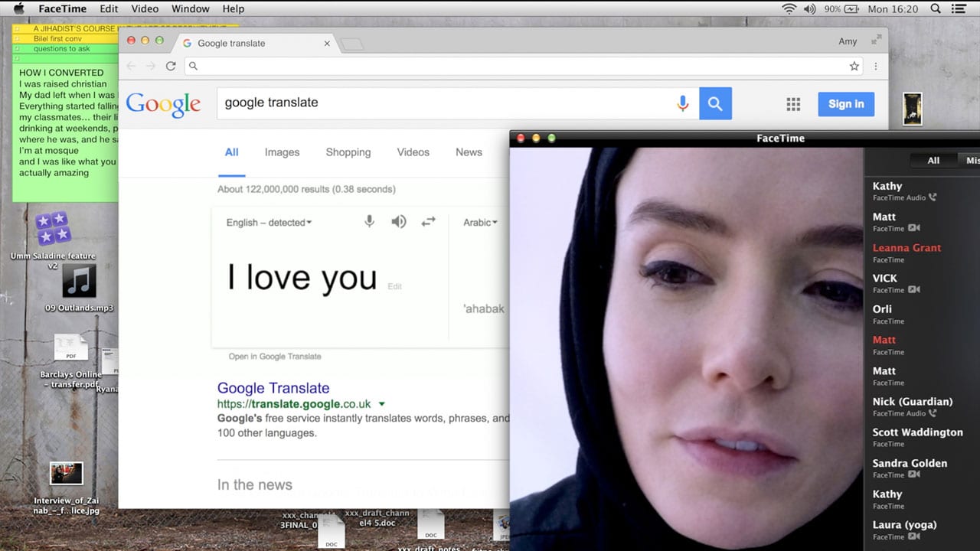Switch to the Images search tab

point(282,152)
